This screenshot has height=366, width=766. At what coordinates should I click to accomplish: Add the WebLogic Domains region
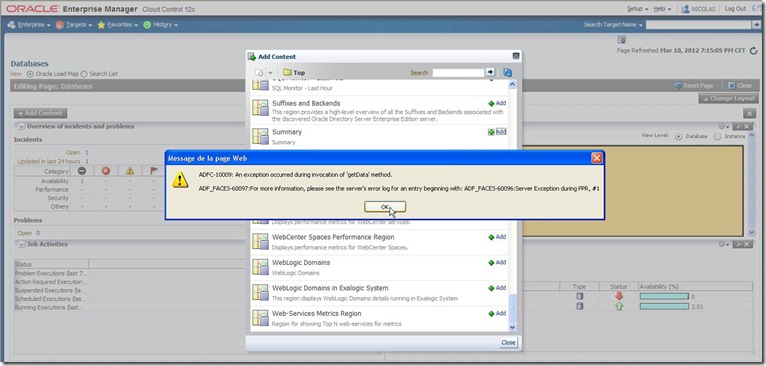click(497, 262)
